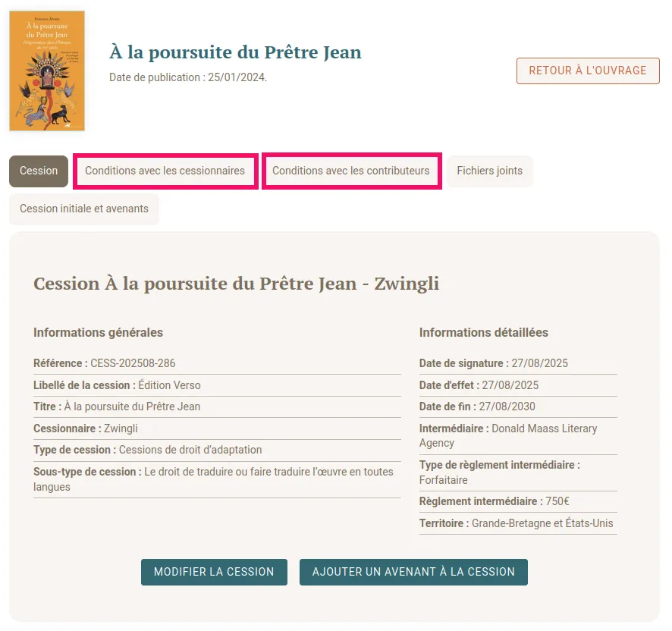This screenshot has height=631, width=672.
Task: Click the page title À la poursuite du Prêtre Jean
Action: [x=235, y=52]
